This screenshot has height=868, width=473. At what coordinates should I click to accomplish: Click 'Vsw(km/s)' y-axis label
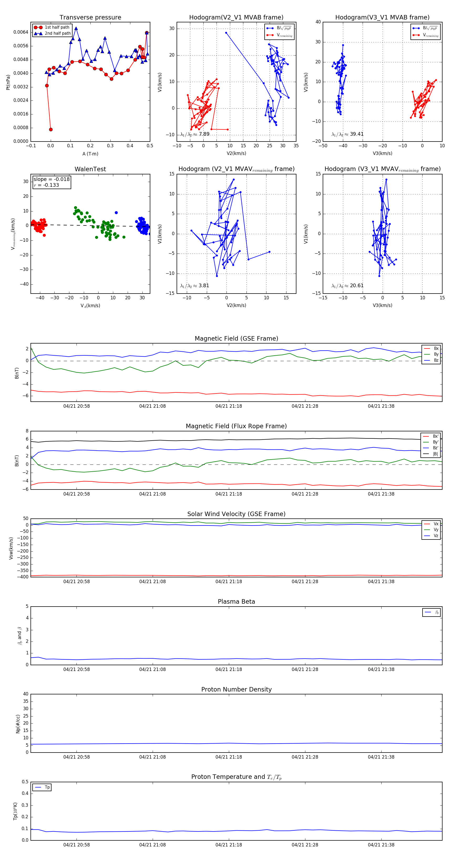[x=11, y=548]
